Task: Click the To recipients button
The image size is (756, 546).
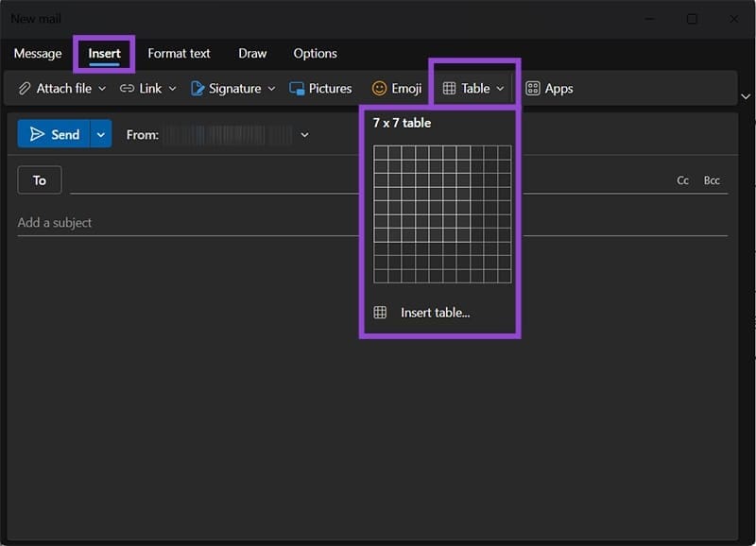Action: click(40, 180)
